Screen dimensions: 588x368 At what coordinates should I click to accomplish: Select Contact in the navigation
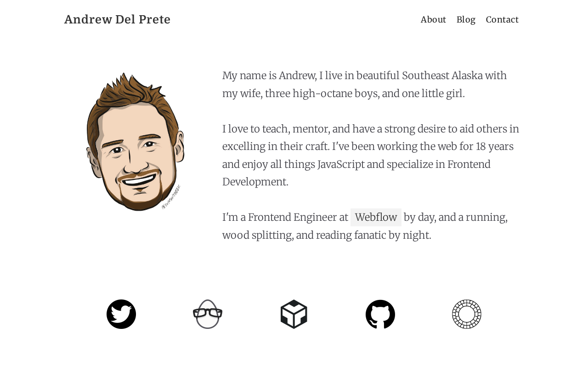(x=502, y=20)
